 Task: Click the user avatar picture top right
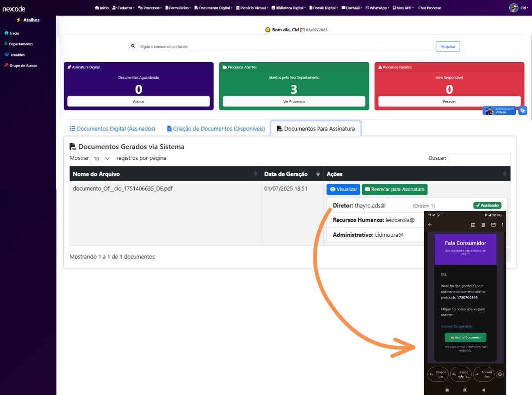[514, 8]
